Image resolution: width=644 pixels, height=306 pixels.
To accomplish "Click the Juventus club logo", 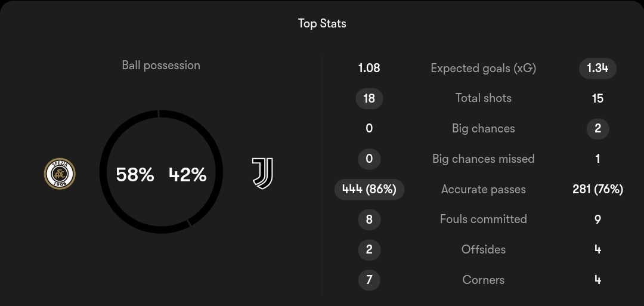I will pyautogui.click(x=262, y=174).
